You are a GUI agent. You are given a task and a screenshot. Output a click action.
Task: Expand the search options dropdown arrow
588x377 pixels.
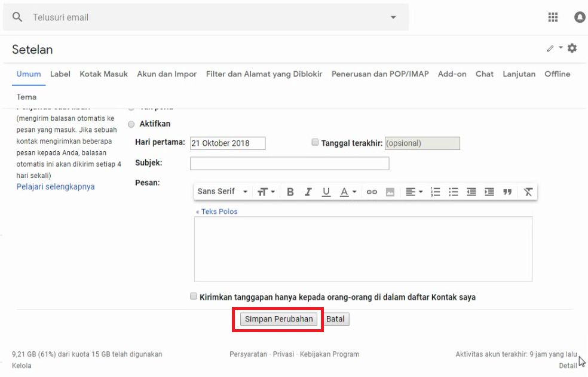[393, 17]
